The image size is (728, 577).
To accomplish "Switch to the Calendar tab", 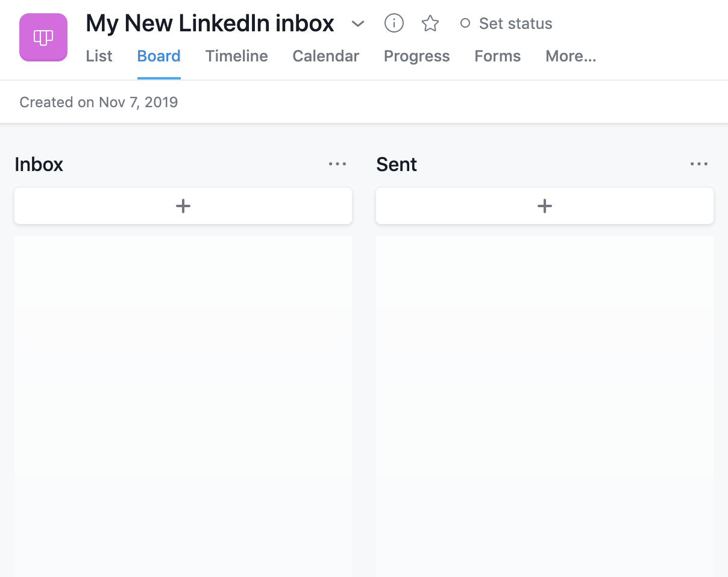I will click(326, 56).
